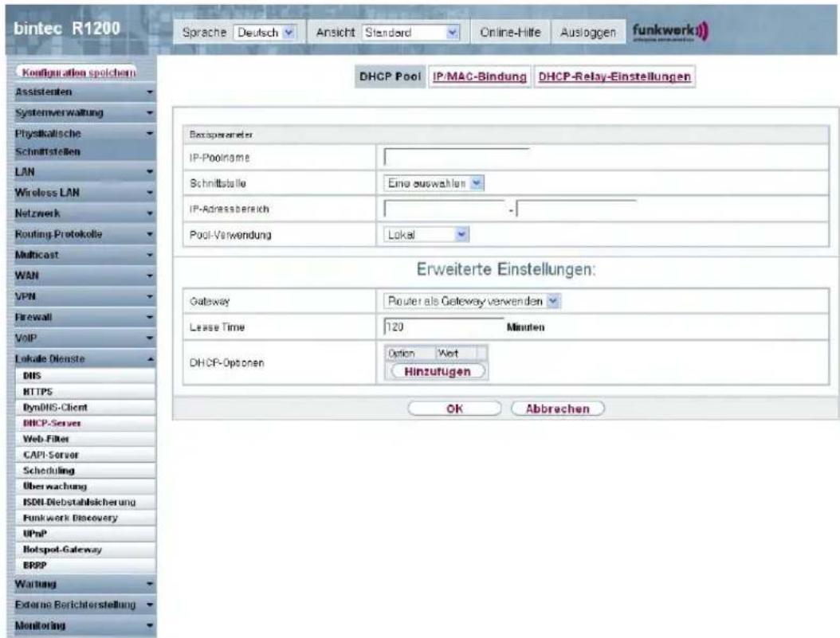840x638 pixels.
Task: Focus the Lease Time field
Action: (444, 327)
